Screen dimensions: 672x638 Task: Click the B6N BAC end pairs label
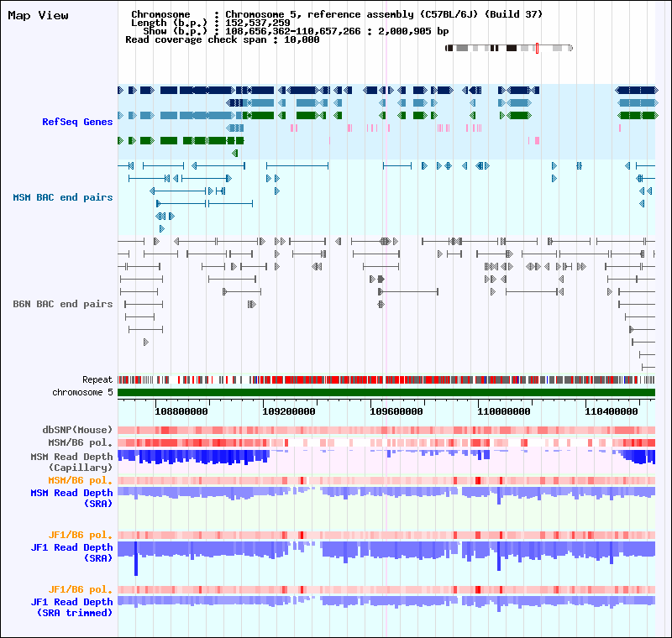click(63, 304)
